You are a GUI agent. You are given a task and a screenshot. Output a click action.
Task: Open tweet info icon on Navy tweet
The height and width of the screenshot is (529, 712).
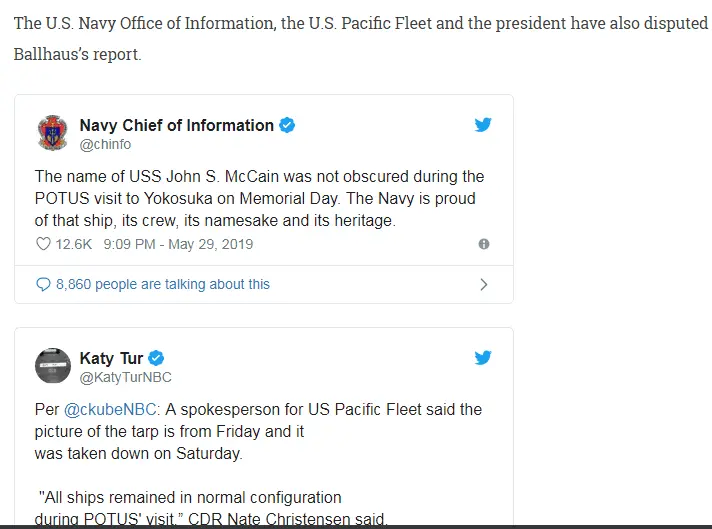484,244
